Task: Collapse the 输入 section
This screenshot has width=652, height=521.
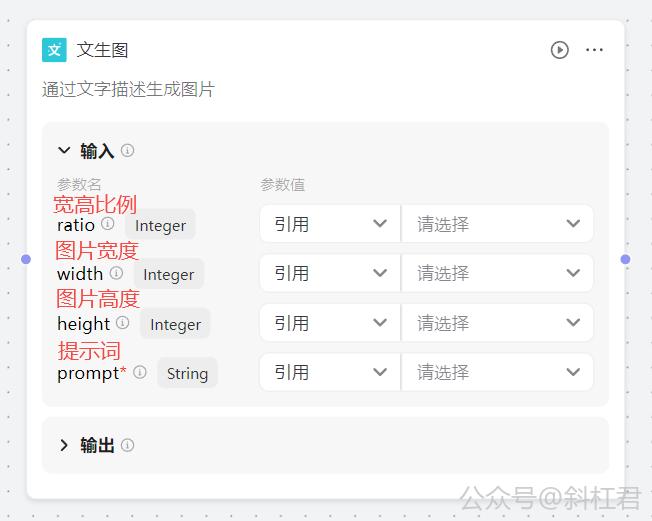Action: (x=64, y=150)
